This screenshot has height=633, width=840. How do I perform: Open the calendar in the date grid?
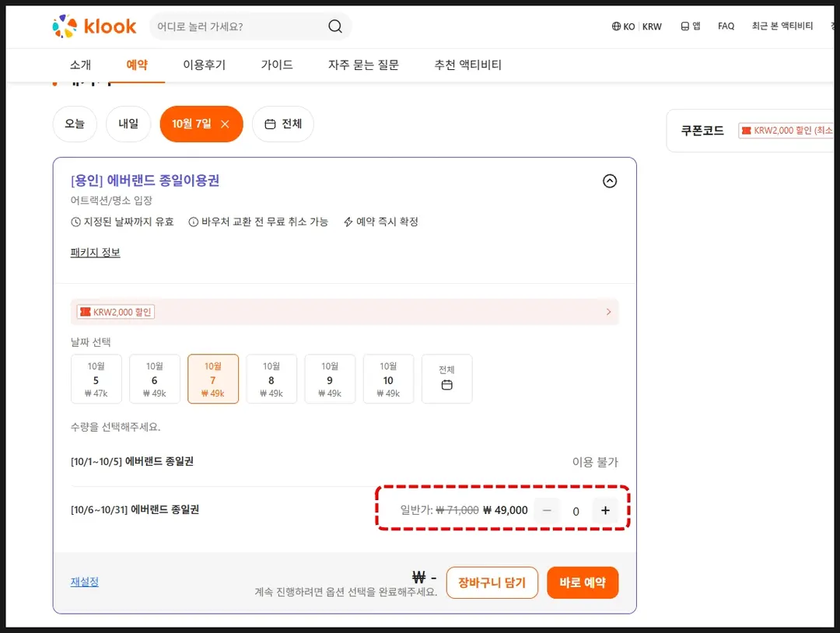[446, 379]
